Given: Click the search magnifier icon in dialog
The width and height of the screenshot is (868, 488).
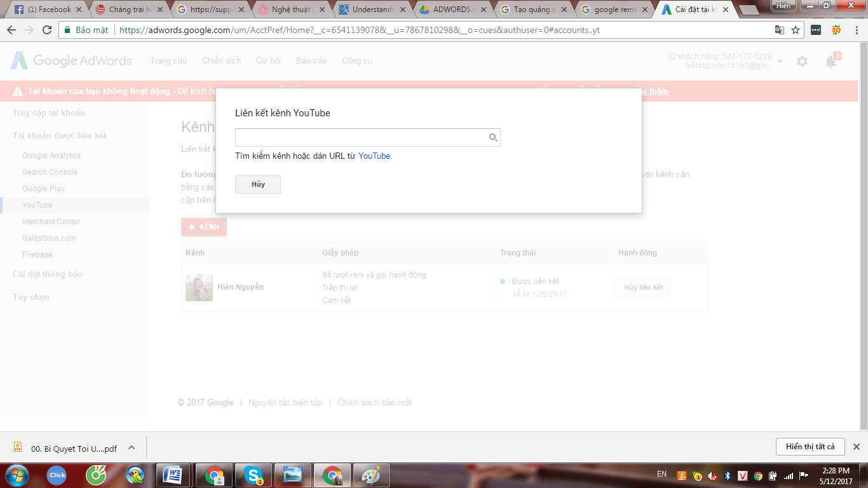Looking at the screenshot, I should [x=492, y=137].
